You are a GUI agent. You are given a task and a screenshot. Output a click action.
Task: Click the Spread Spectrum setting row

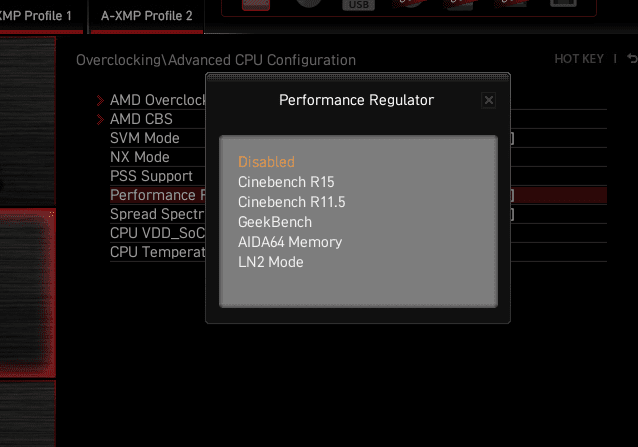[x=157, y=214]
